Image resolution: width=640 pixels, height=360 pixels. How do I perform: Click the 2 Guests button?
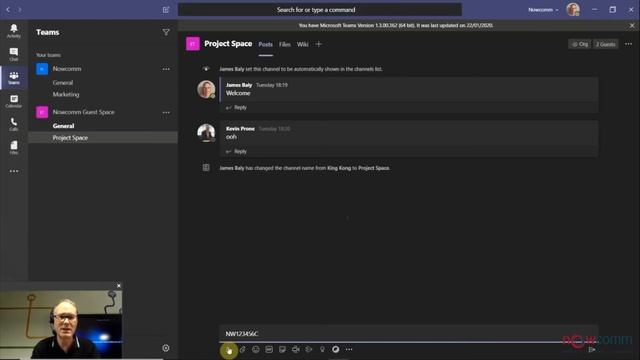point(605,44)
